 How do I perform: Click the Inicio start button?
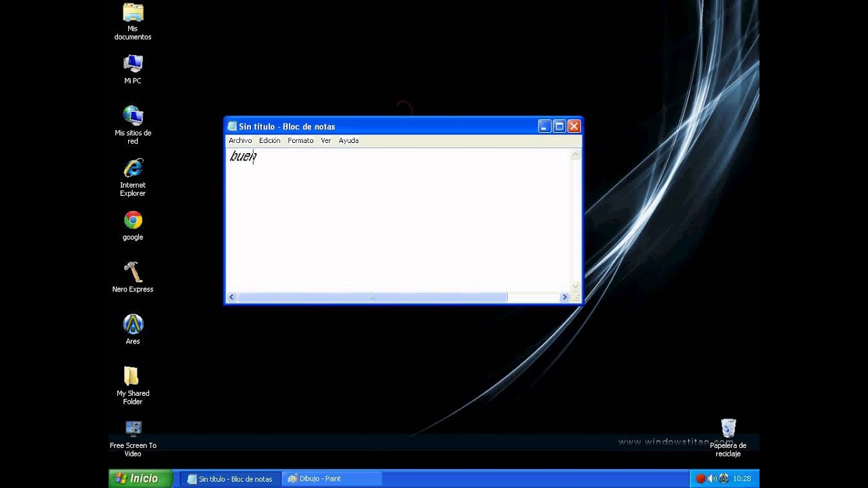click(x=140, y=479)
